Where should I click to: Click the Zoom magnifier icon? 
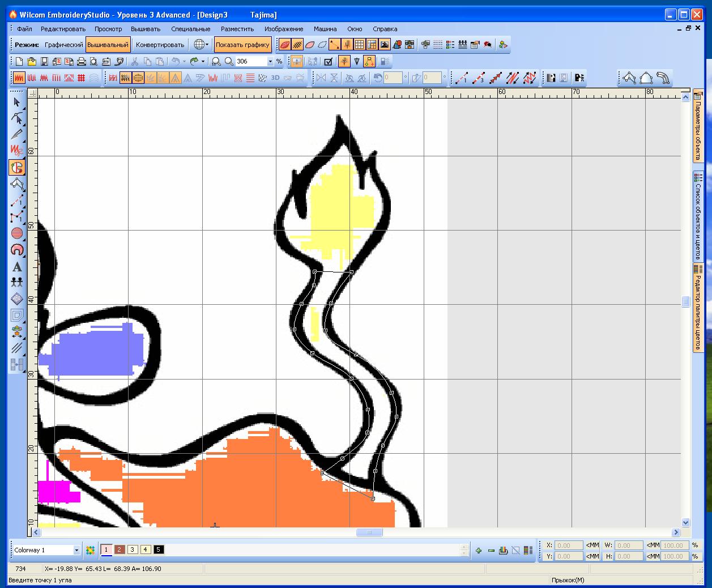point(229,61)
